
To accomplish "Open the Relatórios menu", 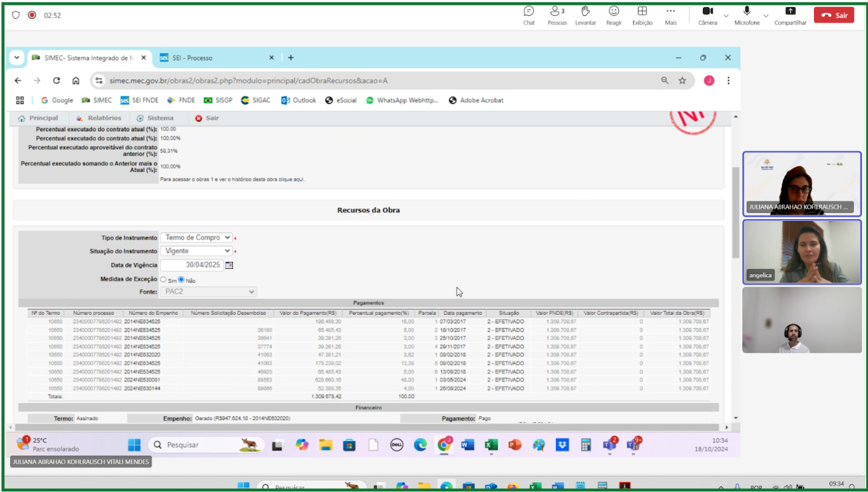I will (x=104, y=118).
